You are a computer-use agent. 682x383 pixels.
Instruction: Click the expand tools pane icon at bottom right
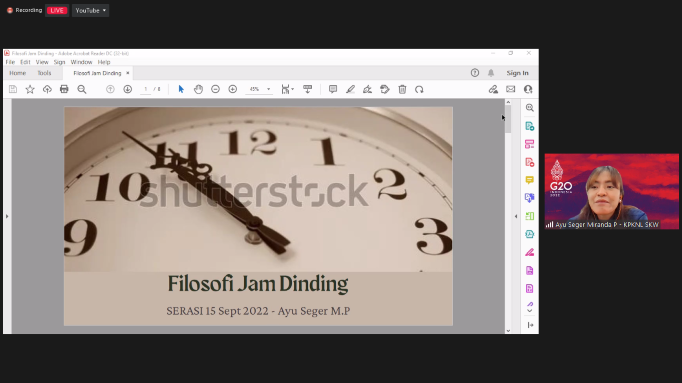530,325
